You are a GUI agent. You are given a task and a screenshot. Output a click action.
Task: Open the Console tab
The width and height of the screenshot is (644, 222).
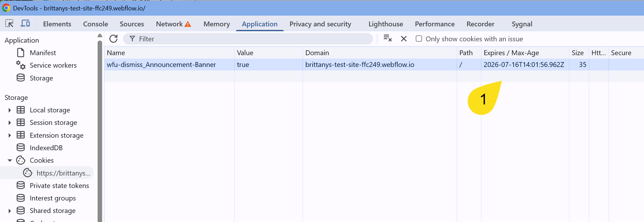[x=96, y=24]
